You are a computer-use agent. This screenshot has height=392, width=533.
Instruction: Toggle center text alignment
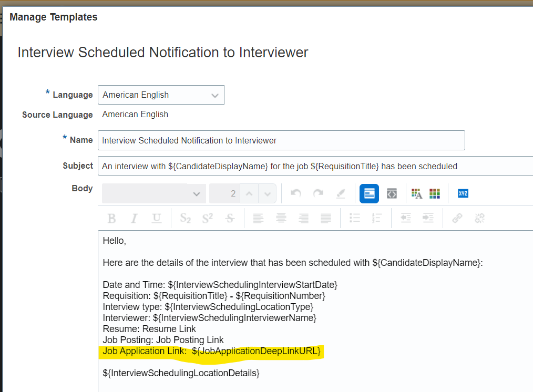[281, 218]
